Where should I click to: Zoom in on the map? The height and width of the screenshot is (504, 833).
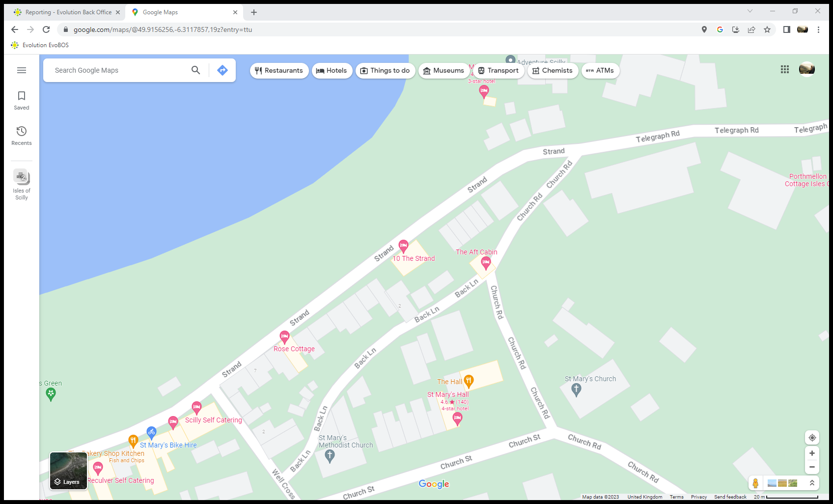click(812, 453)
